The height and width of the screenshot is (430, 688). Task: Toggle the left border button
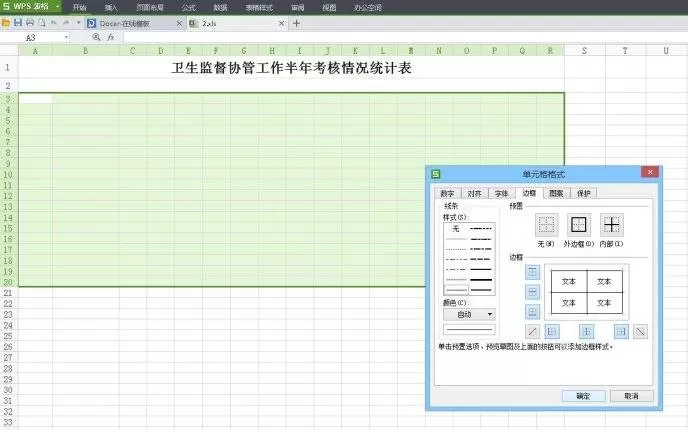[x=552, y=332]
